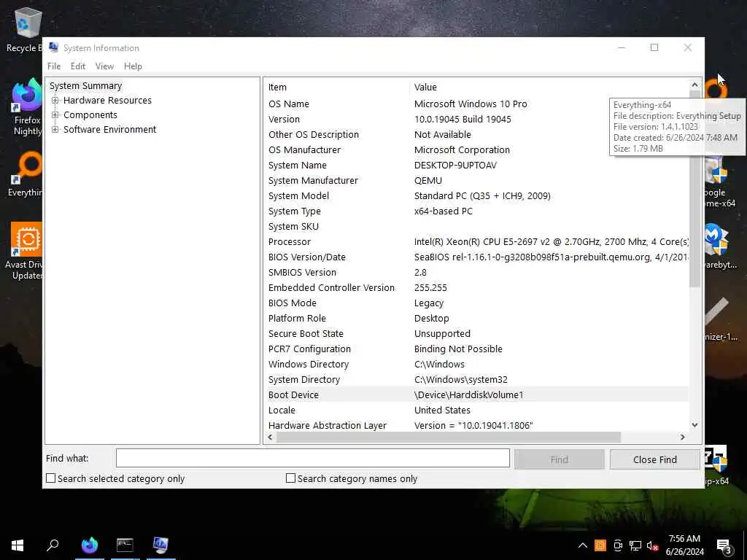Select the System Manufacturer row
Screen dimensions: 747x560
coord(476,181)
